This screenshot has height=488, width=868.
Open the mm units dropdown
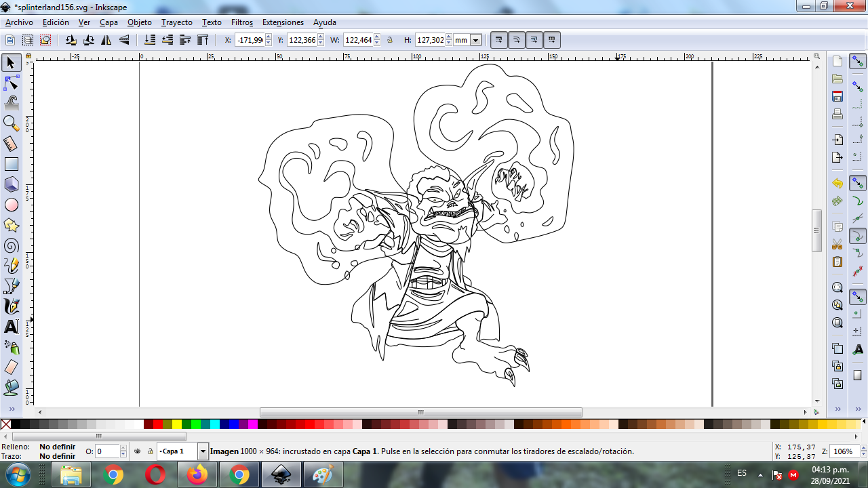tap(476, 40)
